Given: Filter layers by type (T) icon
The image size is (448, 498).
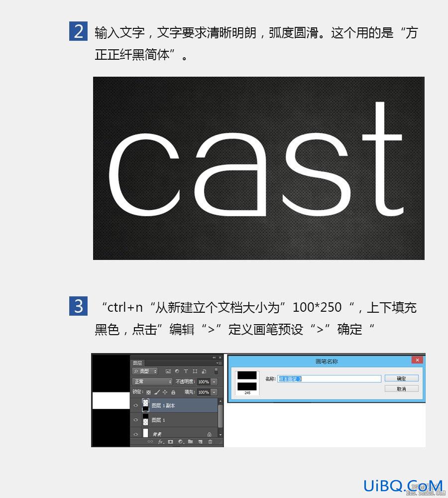Looking at the screenshot, I should pyautogui.click(x=186, y=371).
